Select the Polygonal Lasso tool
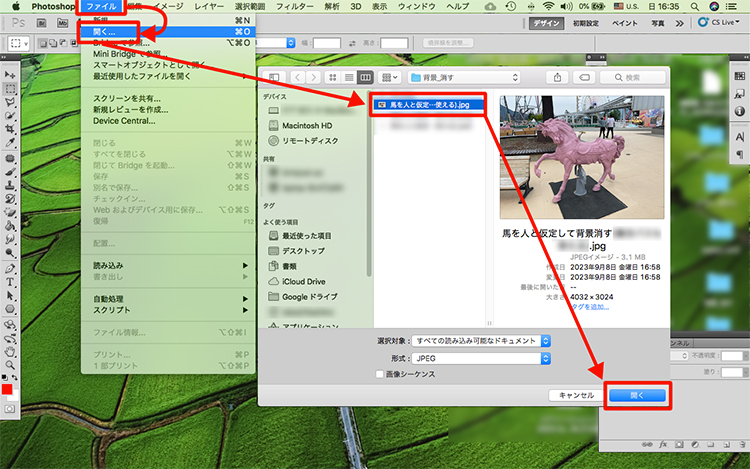This screenshot has width=750, height=469. coord(10,102)
